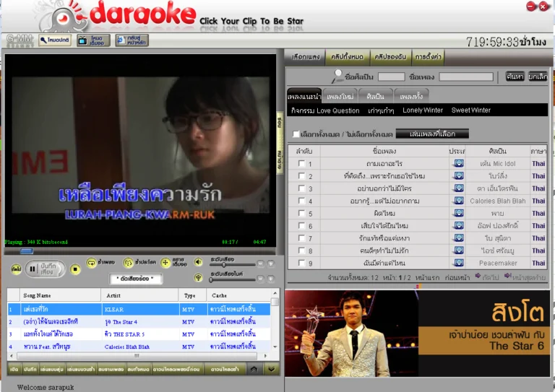Viewport: 555px width, 392px height.
Task: Click the normal mode (โหมดปกติ) toolbar button
Action: click(x=55, y=40)
